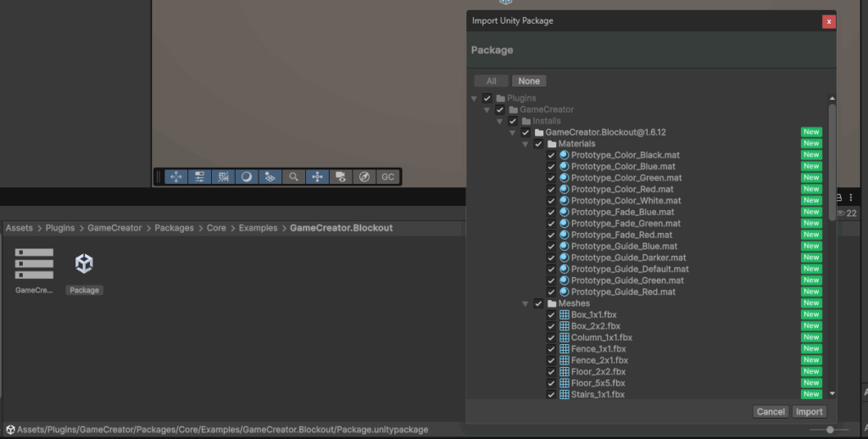Click the GameCreator.Blockout@1.6.12 folder icon
The image size is (868, 439).
point(538,132)
